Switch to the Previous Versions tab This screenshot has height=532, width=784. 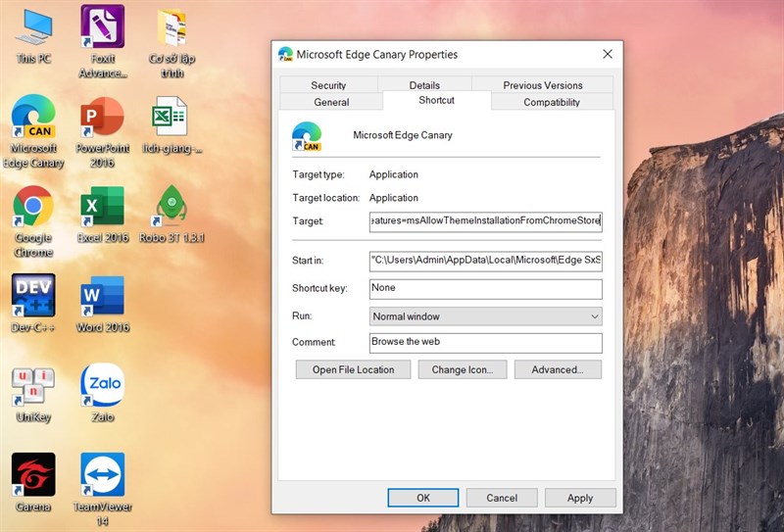[543, 85]
